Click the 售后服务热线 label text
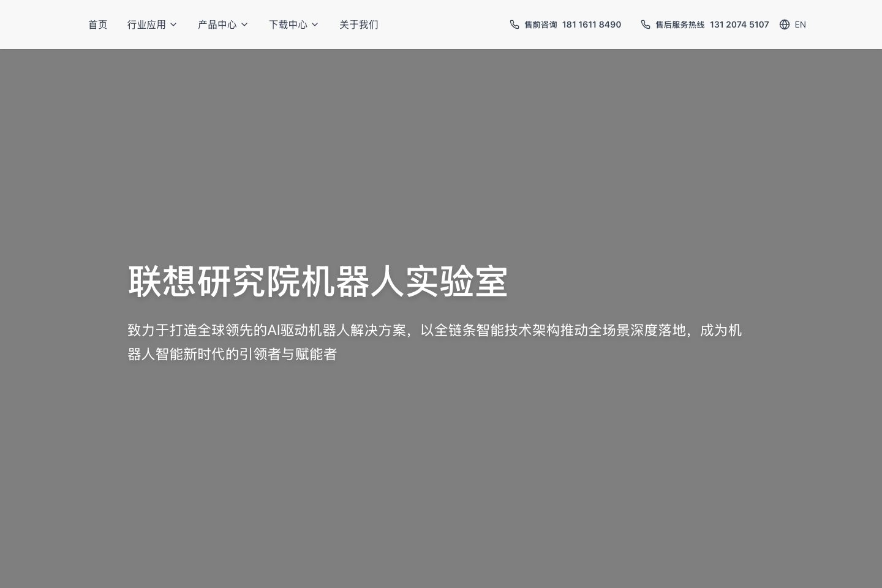The image size is (882, 588). 680,24
